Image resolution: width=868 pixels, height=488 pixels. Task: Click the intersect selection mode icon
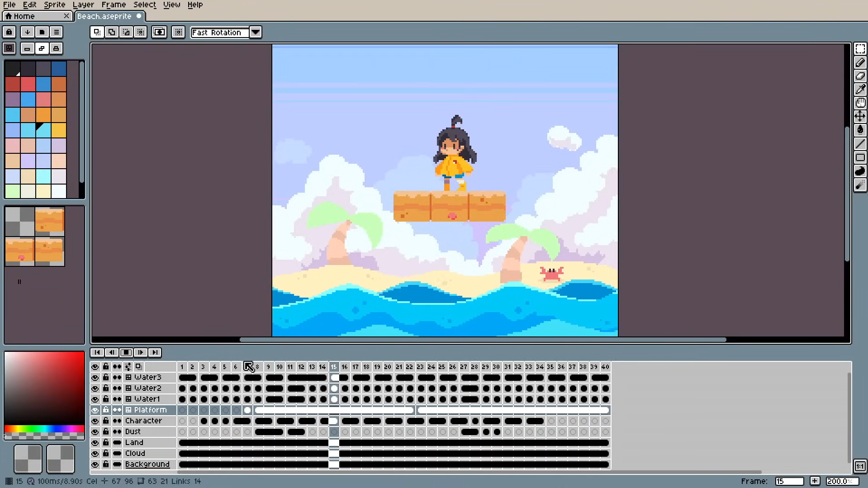[140, 32]
